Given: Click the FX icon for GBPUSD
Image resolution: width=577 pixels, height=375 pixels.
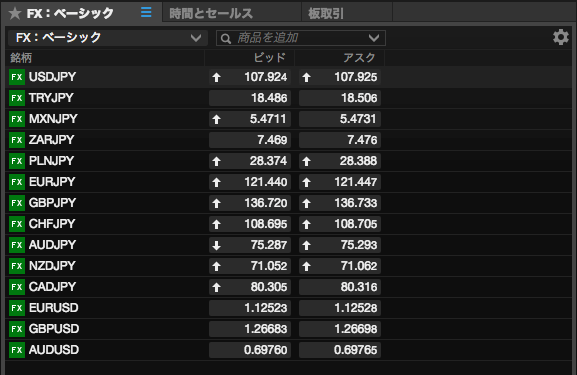Looking at the screenshot, I should [x=17, y=329].
